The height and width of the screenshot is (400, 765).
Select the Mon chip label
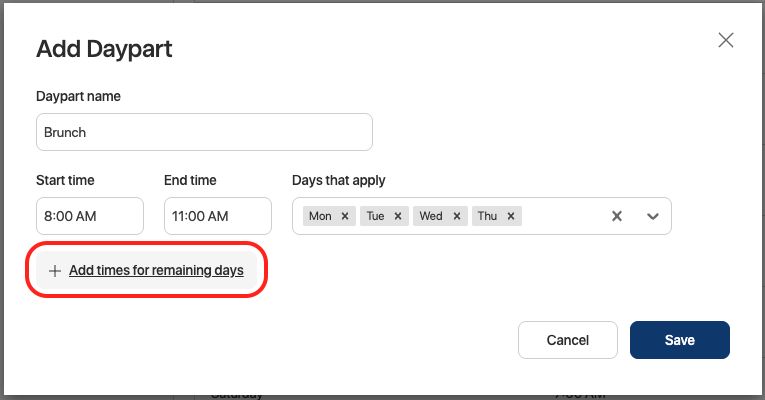(320, 216)
